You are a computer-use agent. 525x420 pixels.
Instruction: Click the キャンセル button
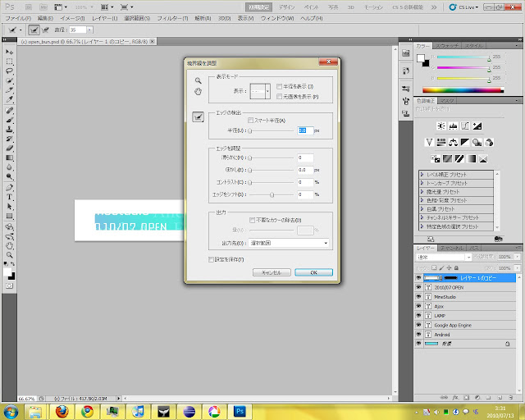(x=272, y=272)
